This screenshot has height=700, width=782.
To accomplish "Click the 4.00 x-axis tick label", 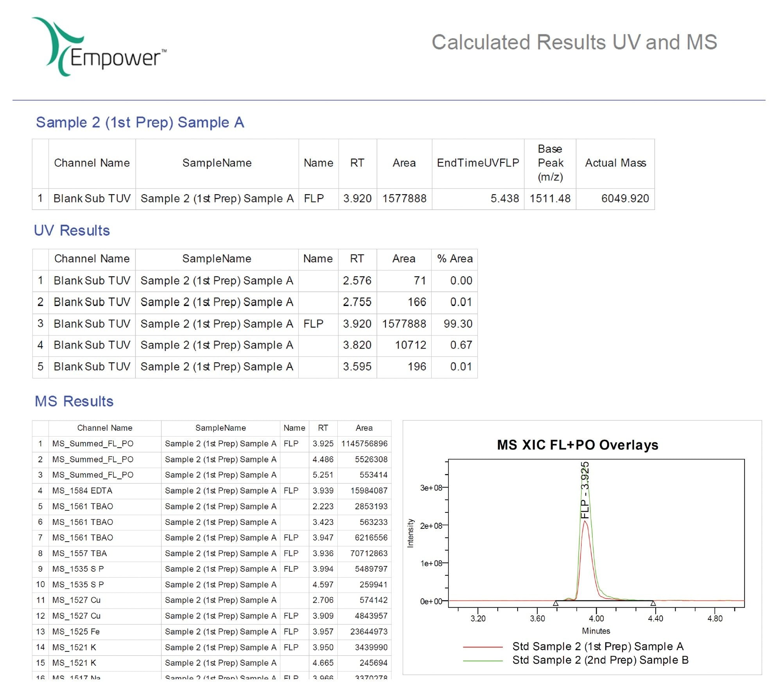I will 596,619.
